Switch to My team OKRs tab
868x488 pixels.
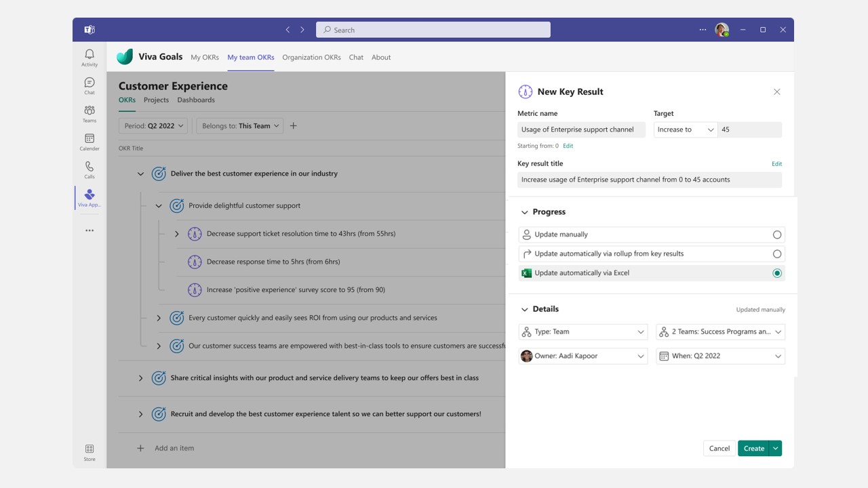pyautogui.click(x=251, y=58)
